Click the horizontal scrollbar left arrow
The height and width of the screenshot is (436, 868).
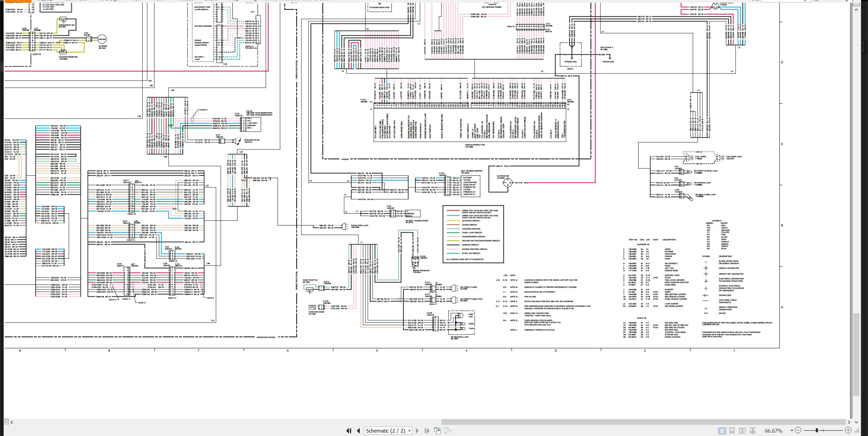(12, 422)
